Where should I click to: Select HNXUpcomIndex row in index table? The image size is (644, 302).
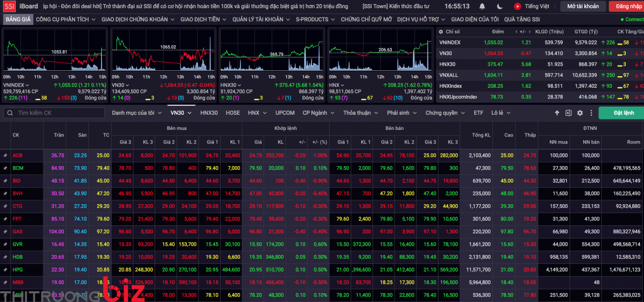(x=540, y=97)
